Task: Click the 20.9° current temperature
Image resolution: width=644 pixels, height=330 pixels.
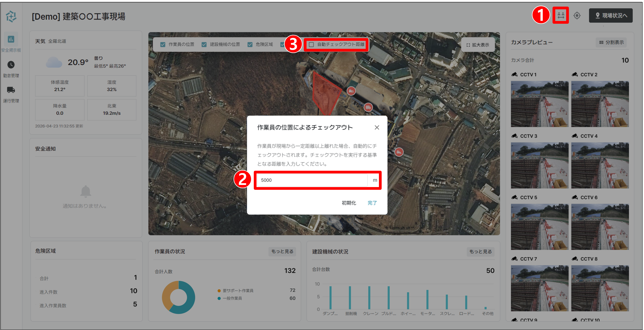Action: (x=78, y=62)
